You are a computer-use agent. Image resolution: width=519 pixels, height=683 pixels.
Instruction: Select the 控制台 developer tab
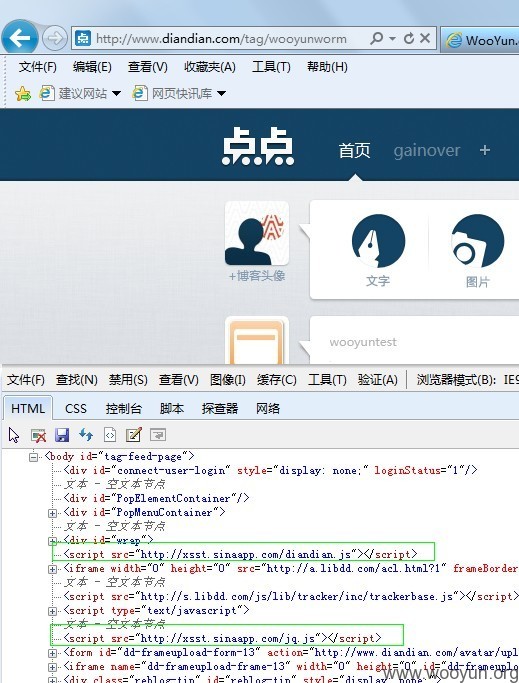(x=124, y=409)
